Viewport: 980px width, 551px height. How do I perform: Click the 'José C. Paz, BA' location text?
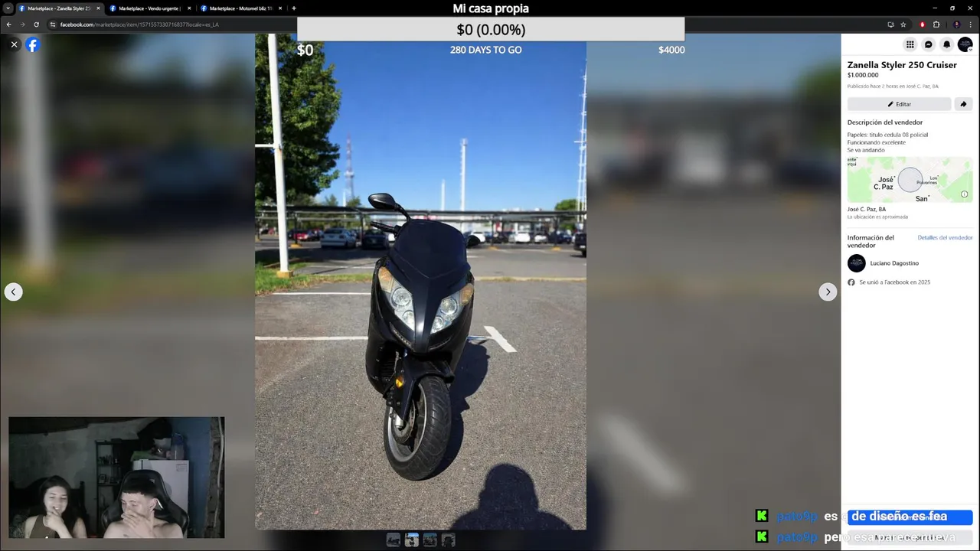867,209
